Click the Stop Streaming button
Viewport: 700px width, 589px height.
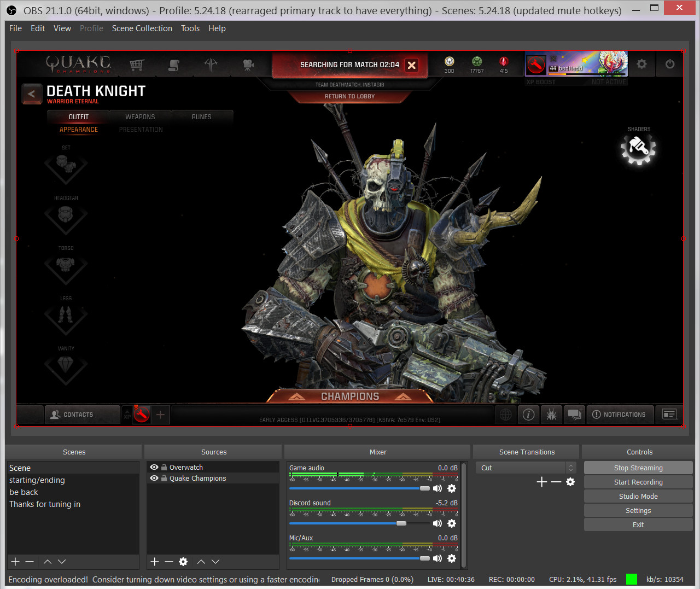coord(638,468)
